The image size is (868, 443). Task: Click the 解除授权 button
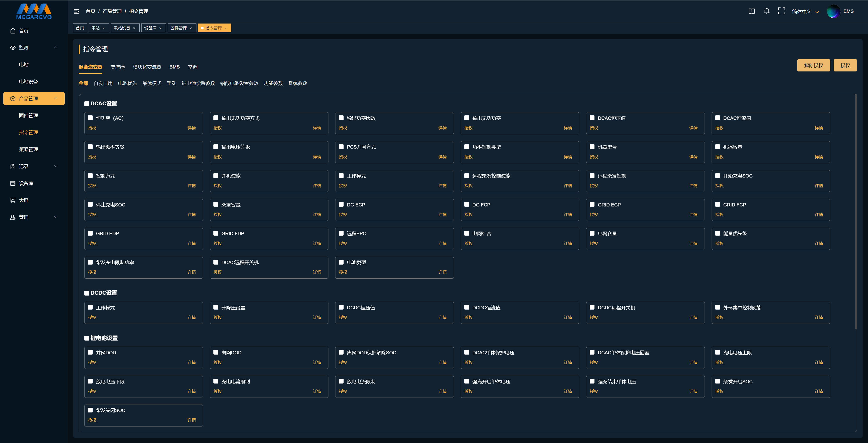[814, 65]
